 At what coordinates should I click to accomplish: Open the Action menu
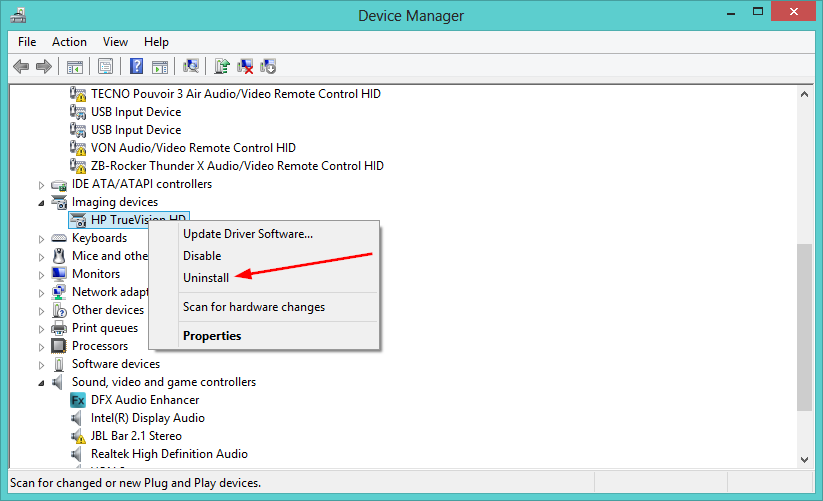pos(69,42)
